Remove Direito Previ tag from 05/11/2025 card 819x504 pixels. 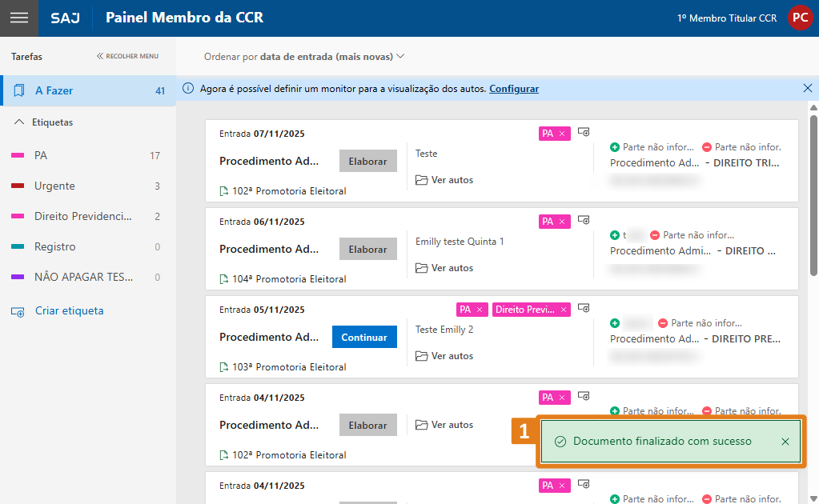coord(564,310)
